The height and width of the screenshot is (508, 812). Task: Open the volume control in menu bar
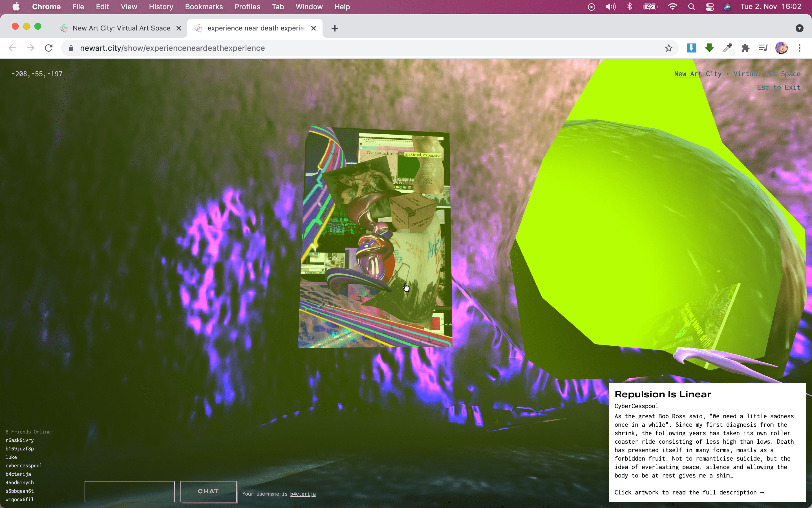[x=610, y=7]
